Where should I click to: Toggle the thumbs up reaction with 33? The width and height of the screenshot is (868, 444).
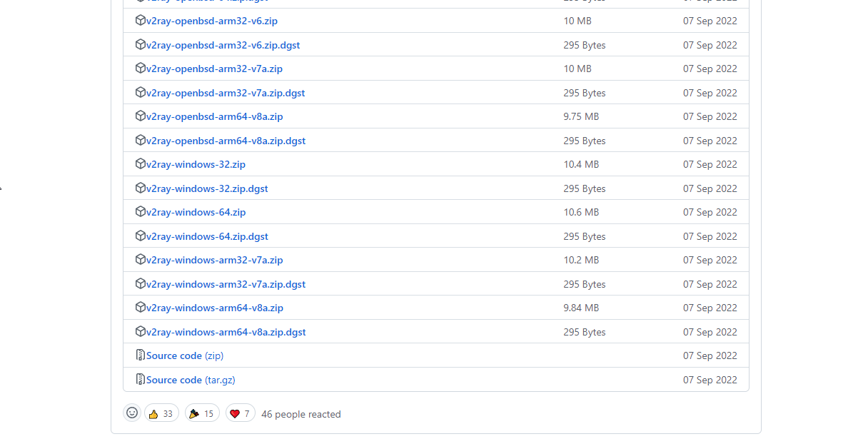[x=161, y=413]
